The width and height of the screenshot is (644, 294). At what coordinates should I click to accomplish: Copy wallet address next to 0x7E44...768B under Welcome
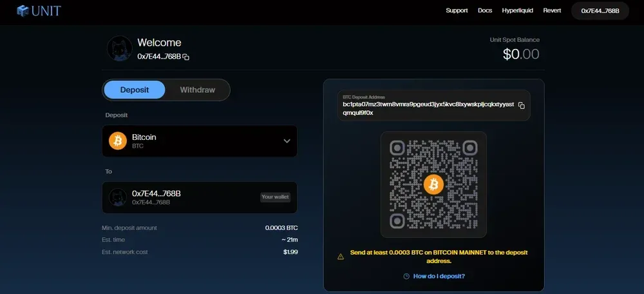[x=186, y=57]
